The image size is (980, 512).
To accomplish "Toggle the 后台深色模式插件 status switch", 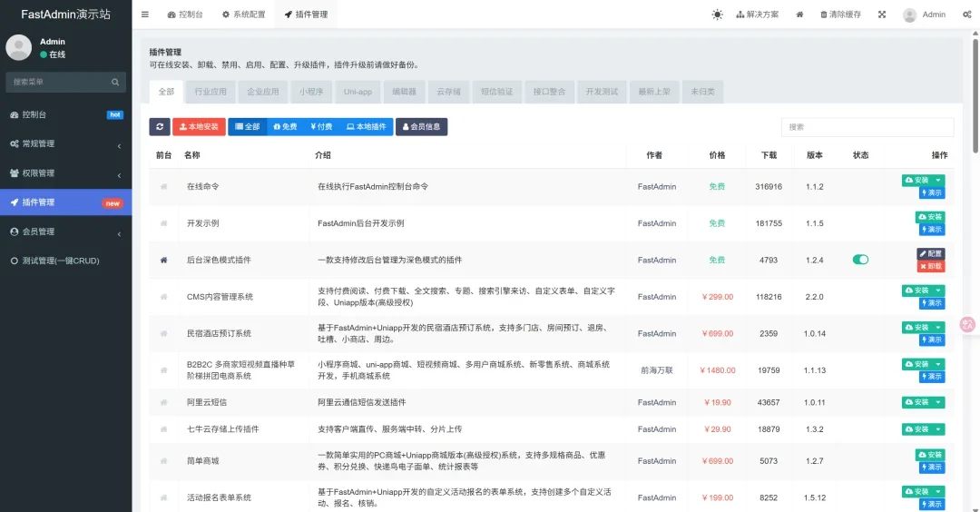I will pos(860,260).
